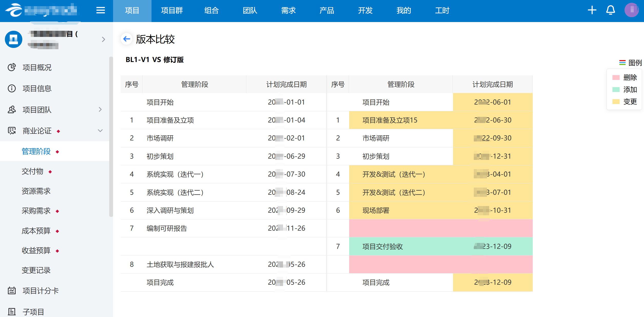Collapse the 商业论证 section chevron
The height and width of the screenshot is (317, 644).
coord(100,131)
